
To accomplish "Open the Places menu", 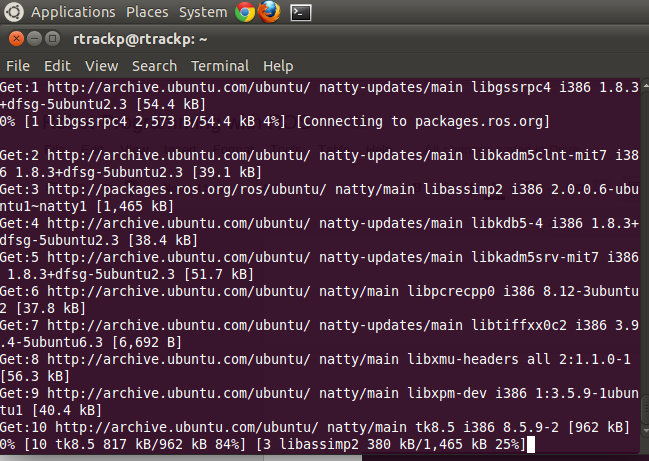I will pos(147,12).
